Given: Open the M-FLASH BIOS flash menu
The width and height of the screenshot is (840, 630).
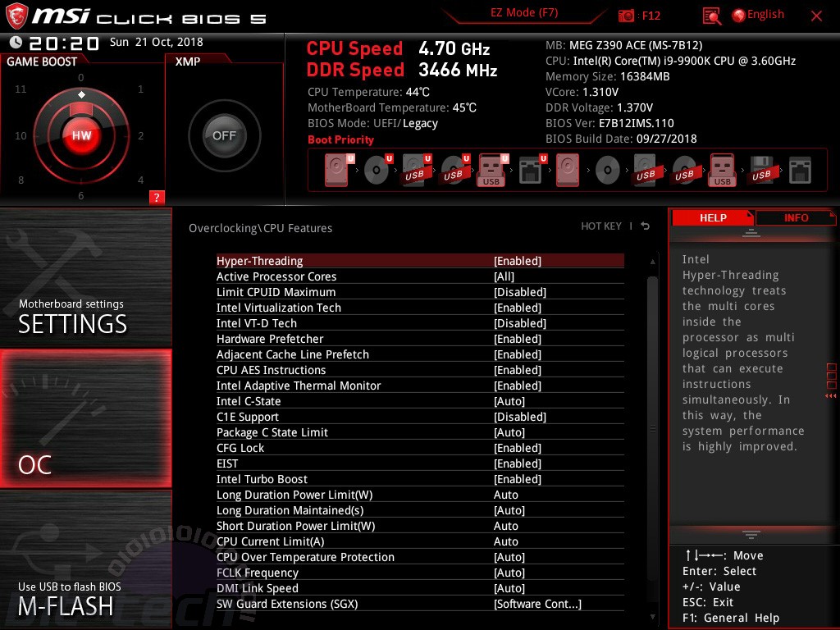Looking at the screenshot, I should coord(85,559).
